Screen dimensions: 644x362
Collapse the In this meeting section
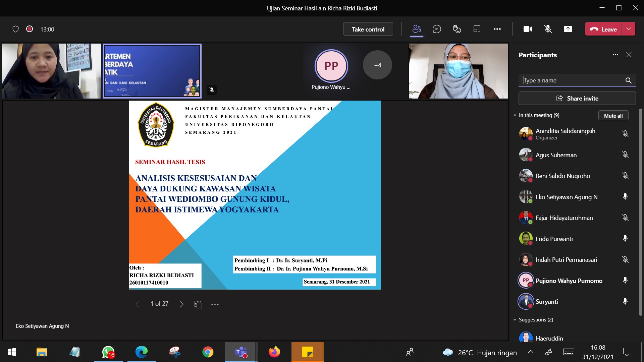[515, 115]
